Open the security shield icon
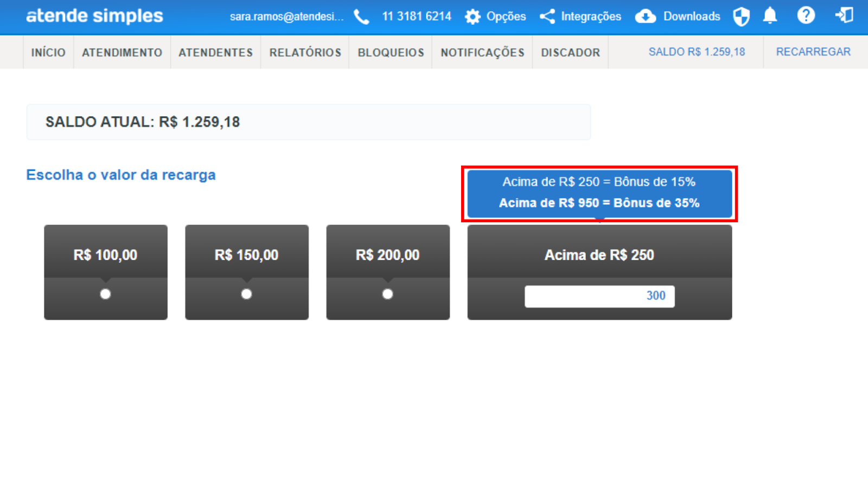The image size is (868, 488). 741,16
